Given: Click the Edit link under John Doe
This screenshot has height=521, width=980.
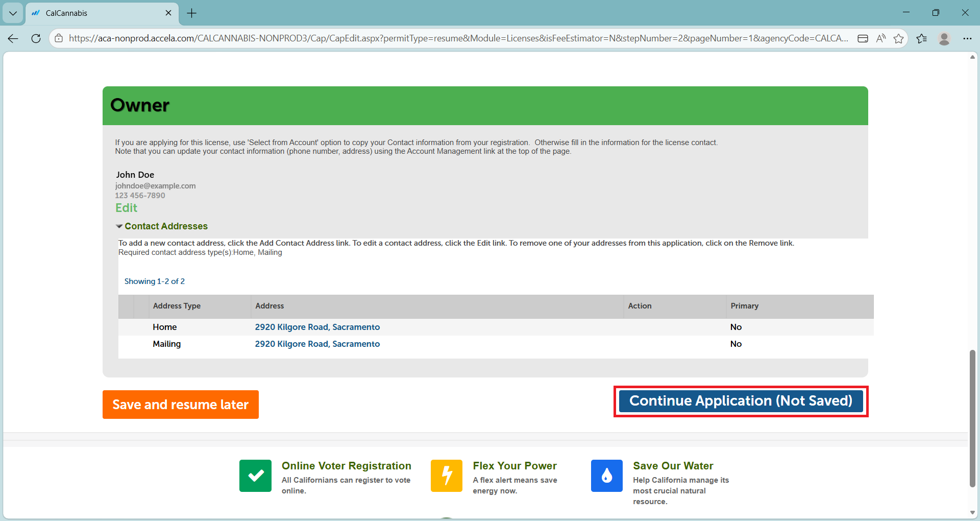Looking at the screenshot, I should 126,208.
